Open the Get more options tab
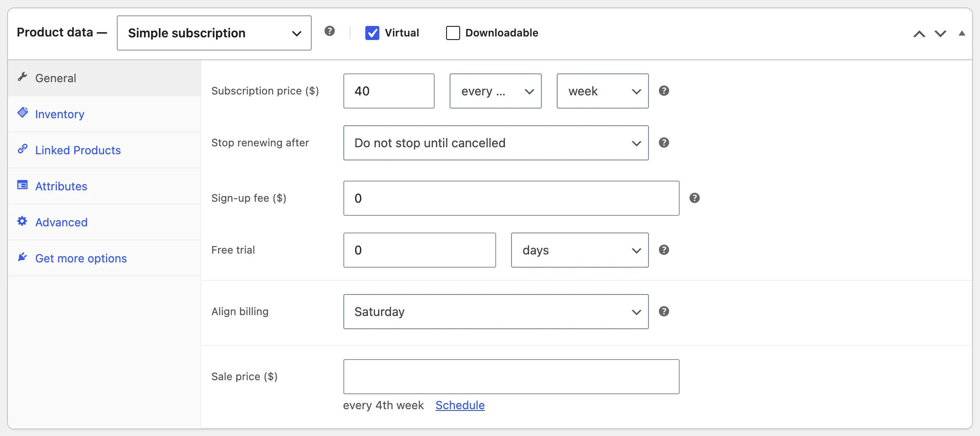This screenshot has width=980, height=436. coord(104,258)
